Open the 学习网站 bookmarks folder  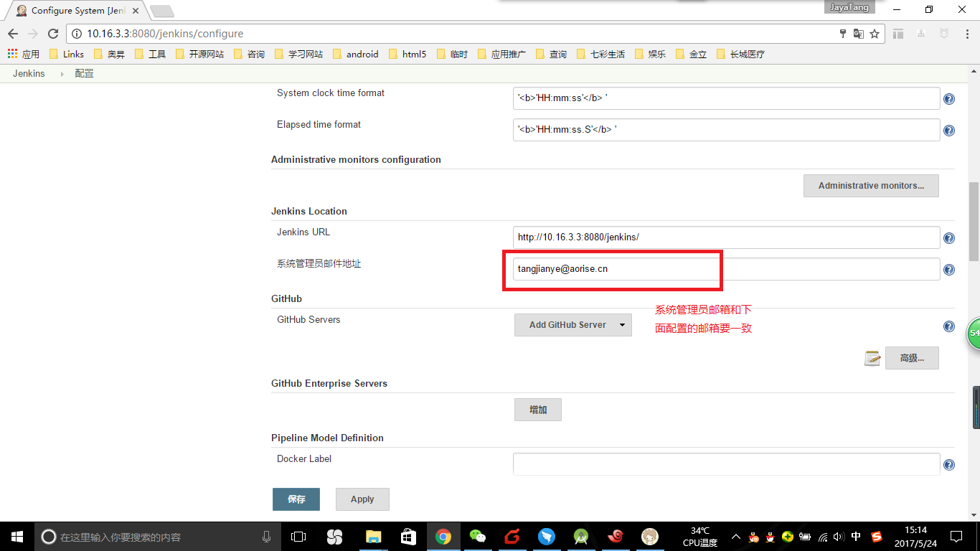point(298,54)
